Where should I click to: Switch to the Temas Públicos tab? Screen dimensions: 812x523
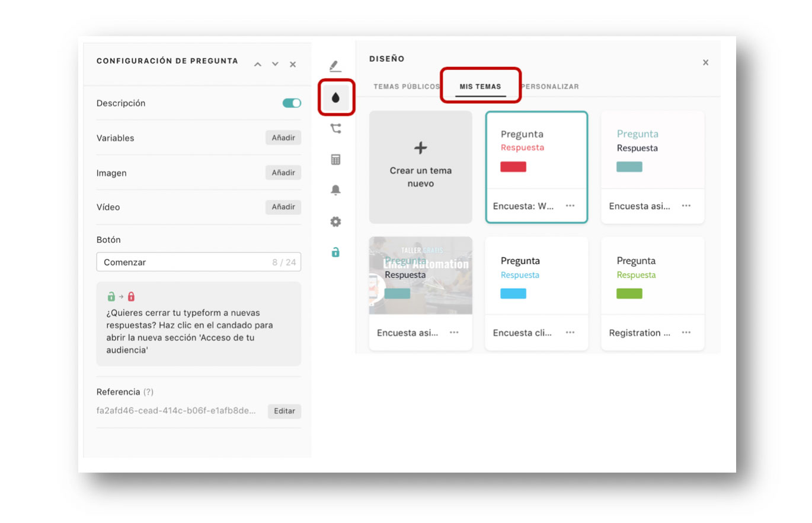405,86
